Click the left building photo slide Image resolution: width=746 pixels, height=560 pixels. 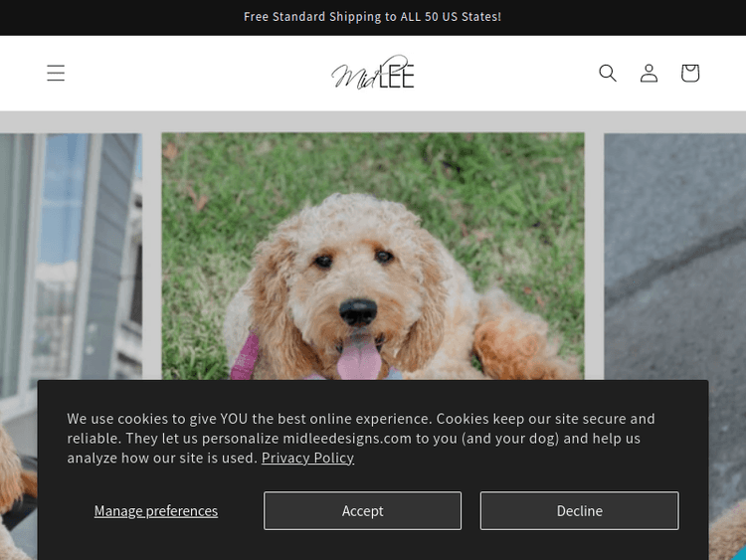coord(70,249)
